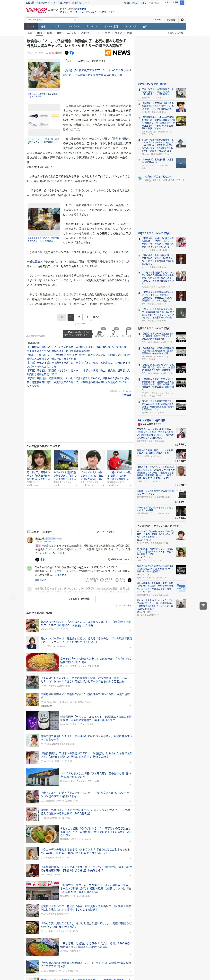Screen dimensions: 210x980
Task: Open cooking utensils set photo thumbnail
Action: click(x=44, y=120)
